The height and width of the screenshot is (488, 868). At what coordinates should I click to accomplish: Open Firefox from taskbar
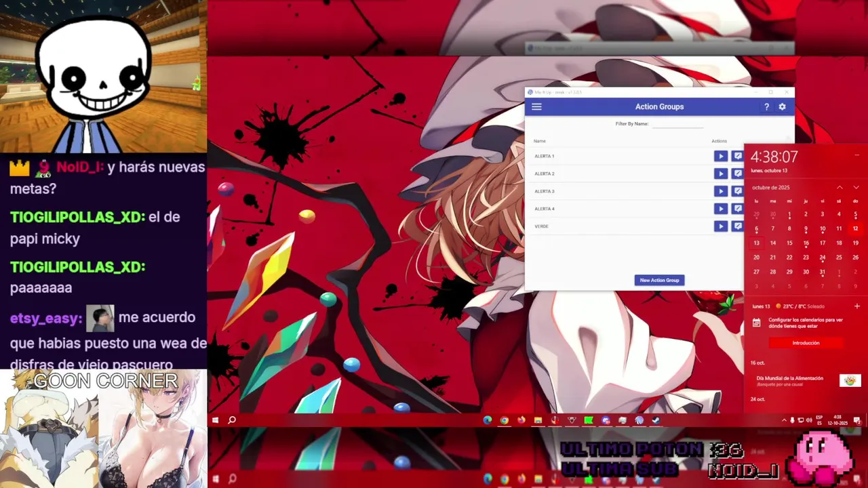tap(521, 420)
